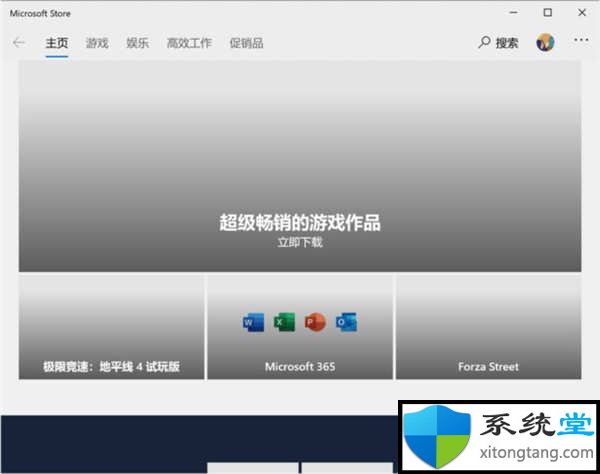
Task: Close the Microsoft Store window
Action: pos(582,13)
